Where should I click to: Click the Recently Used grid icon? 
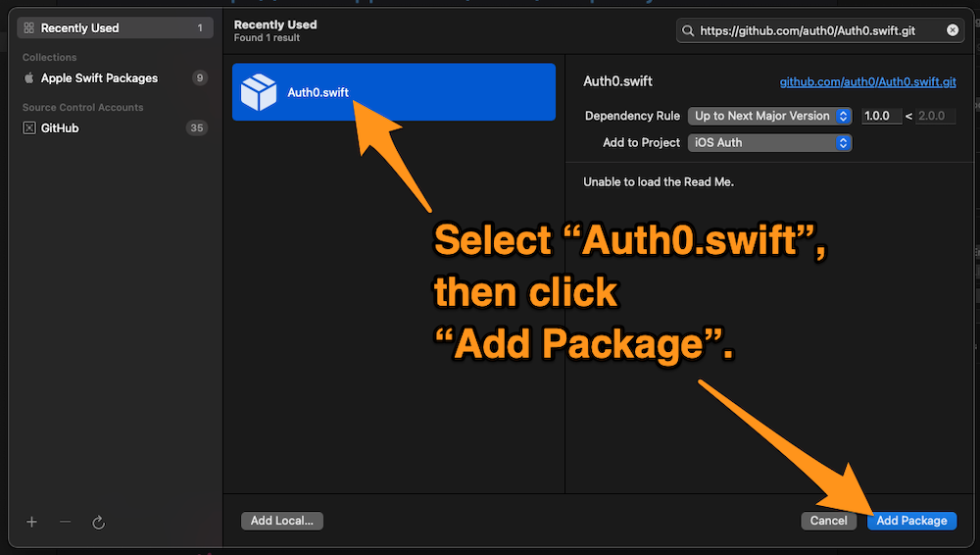click(x=28, y=28)
